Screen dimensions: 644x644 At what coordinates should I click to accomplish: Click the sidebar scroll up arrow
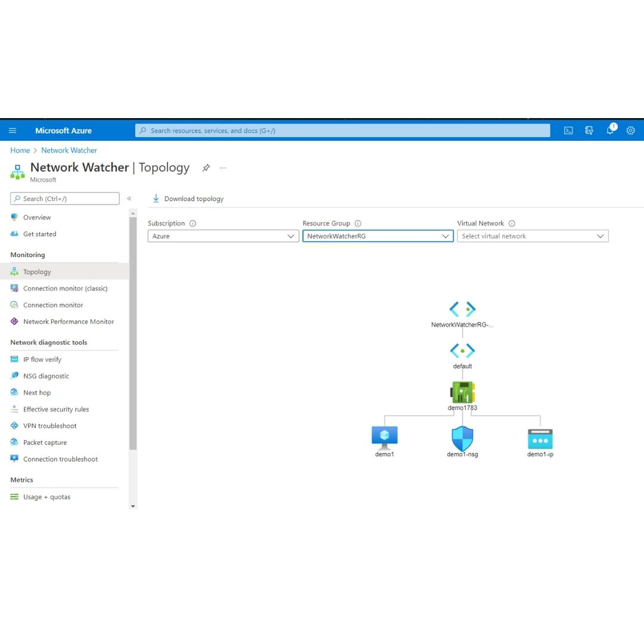[x=132, y=213]
